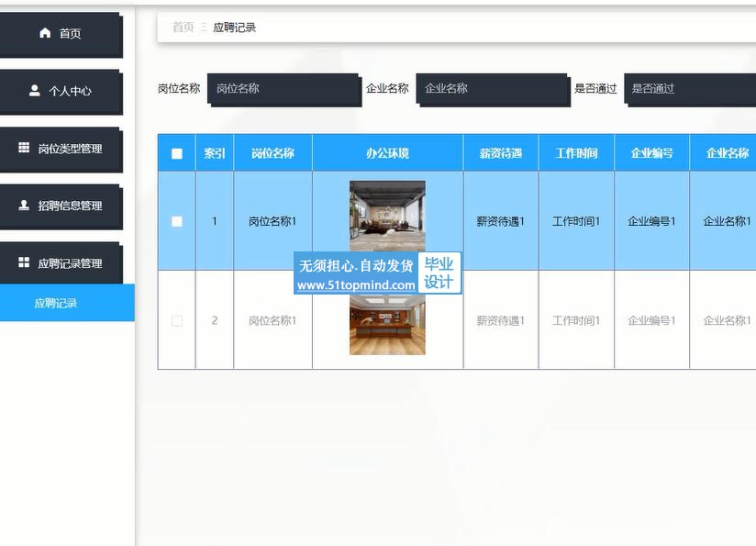Click the 企业编号 column header
756x546 pixels.
pyautogui.click(x=651, y=153)
